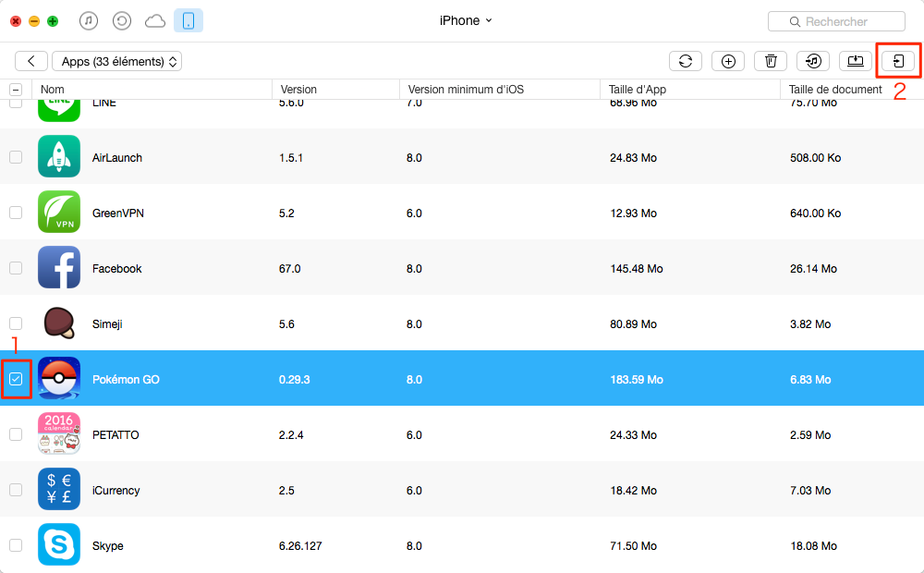Click the 80.89 Mo app size cell

634,323
